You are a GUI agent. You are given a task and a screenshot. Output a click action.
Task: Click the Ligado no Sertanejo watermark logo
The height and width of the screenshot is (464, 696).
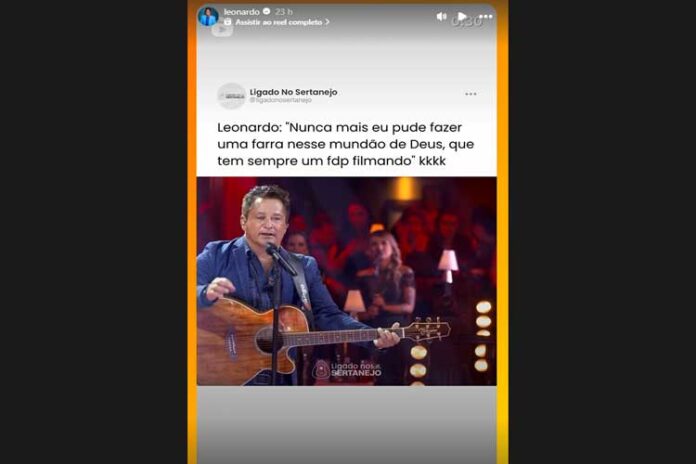[x=347, y=369]
